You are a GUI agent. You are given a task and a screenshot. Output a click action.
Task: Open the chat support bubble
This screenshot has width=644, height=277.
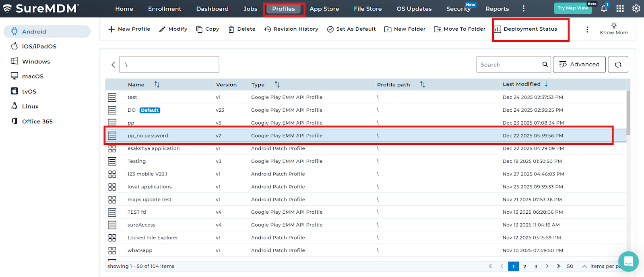point(628,261)
